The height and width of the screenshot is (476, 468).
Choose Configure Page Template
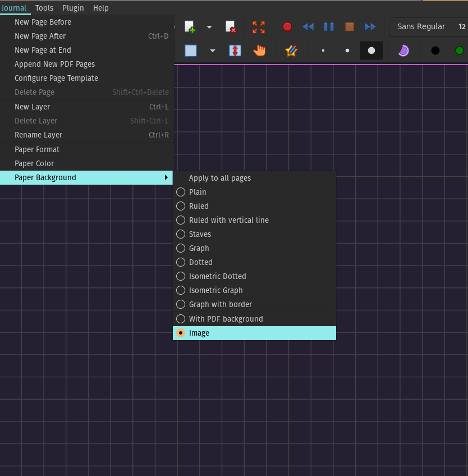pos(56,78)
